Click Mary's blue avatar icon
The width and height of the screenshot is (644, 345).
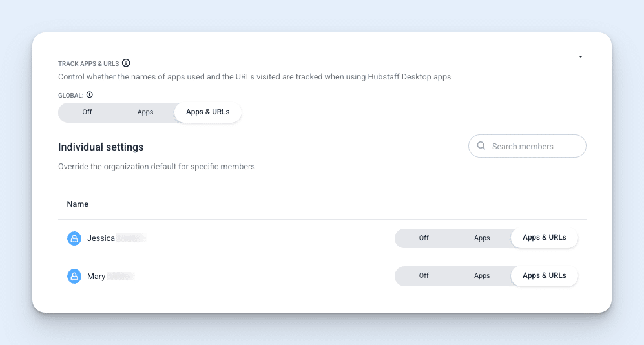tap(74, 276)
